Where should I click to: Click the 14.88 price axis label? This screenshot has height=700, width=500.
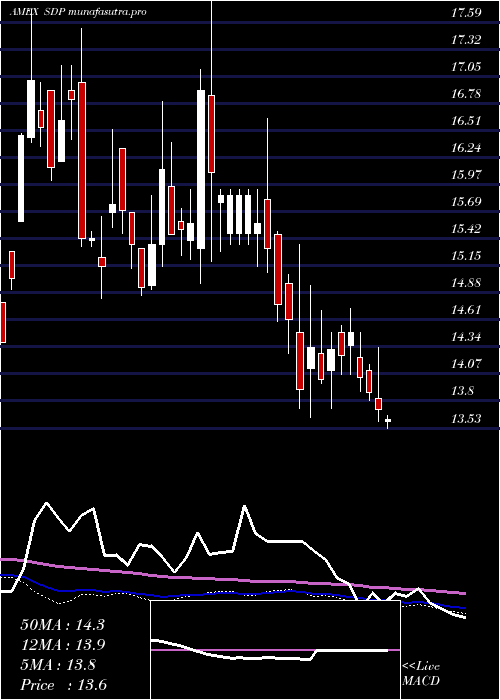point(466,283)
